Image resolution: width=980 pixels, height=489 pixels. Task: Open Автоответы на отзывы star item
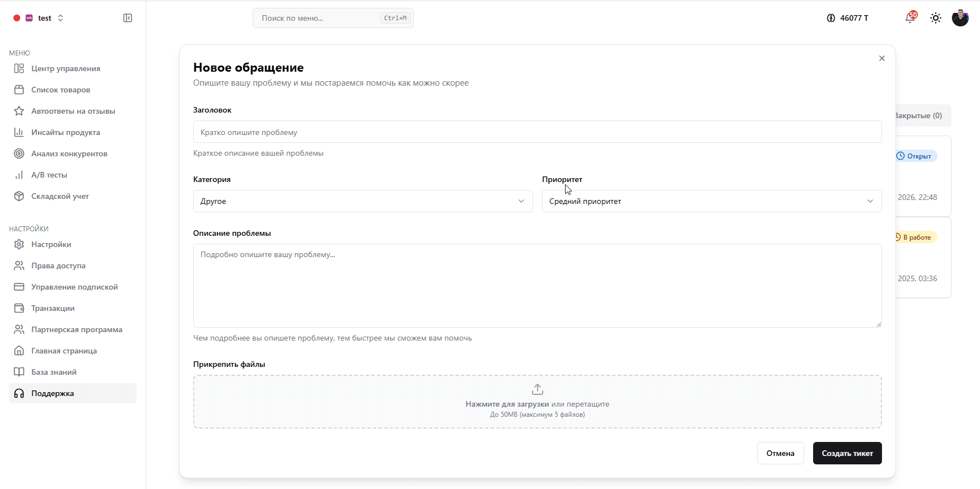point(73,111)
